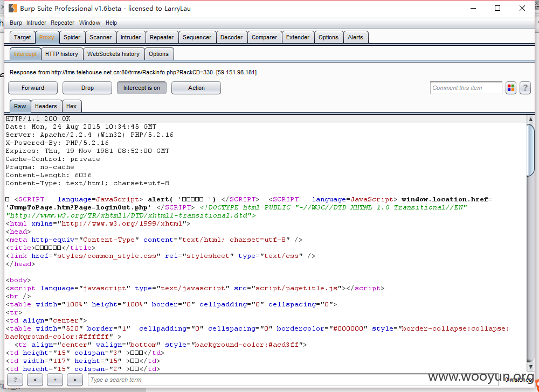The image size is (539, 392).
Task: Click the Drop button
Action: pyautogui.click(x=87, y=88)
